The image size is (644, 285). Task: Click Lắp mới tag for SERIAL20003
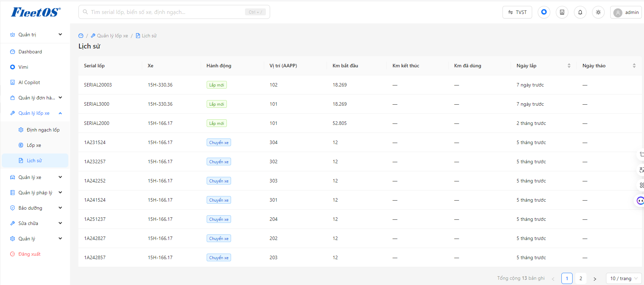(216, 85)
